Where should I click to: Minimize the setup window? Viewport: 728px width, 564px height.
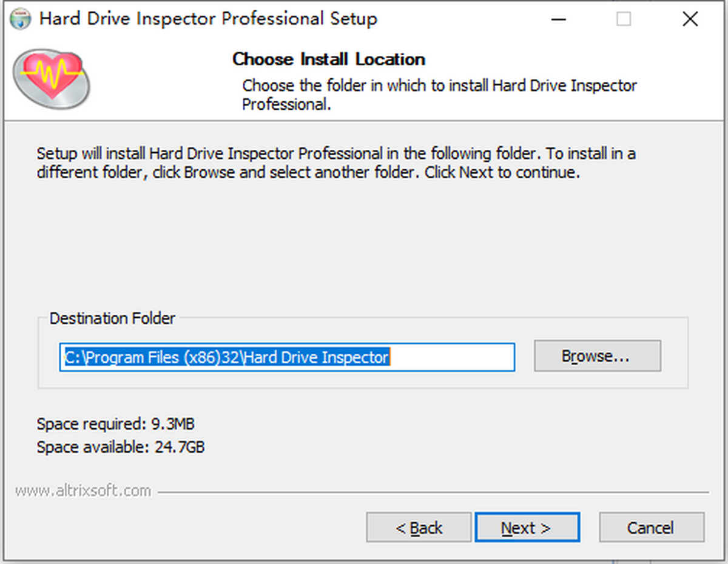pyautogui.click(x=559, y=19)
